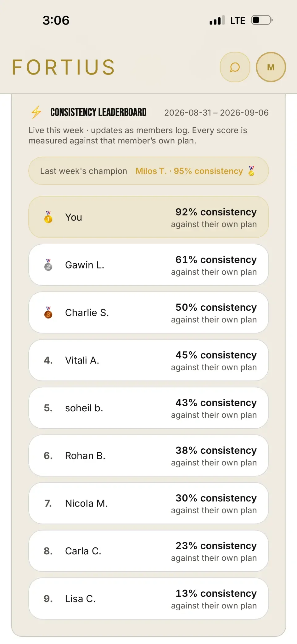297x644 pixels.
Task: Tap the bronze medal next to Charlie S.
Action: [48, 313]
